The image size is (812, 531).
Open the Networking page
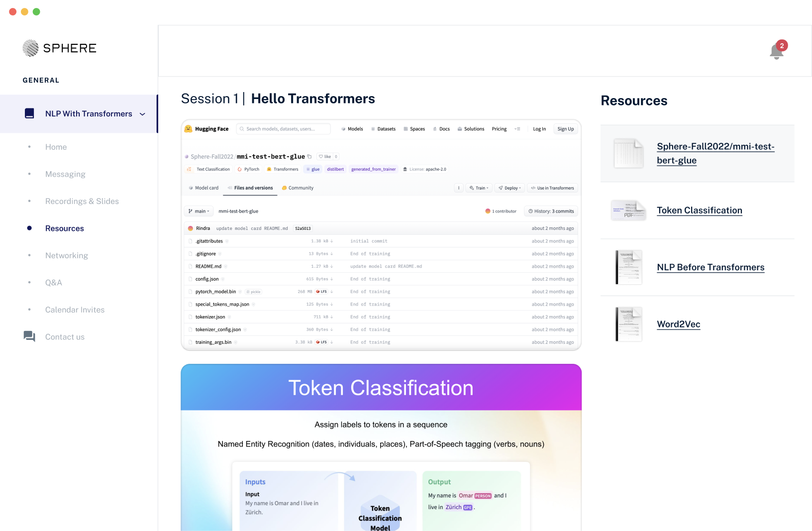tap(67, 255)
